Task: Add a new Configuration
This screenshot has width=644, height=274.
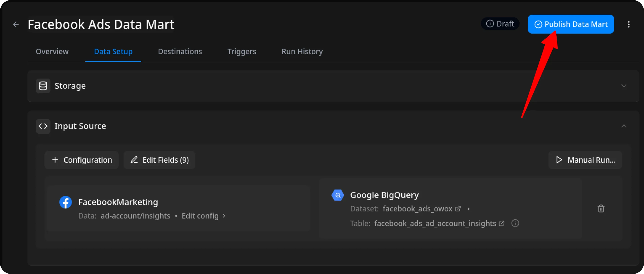Action: 81,160
